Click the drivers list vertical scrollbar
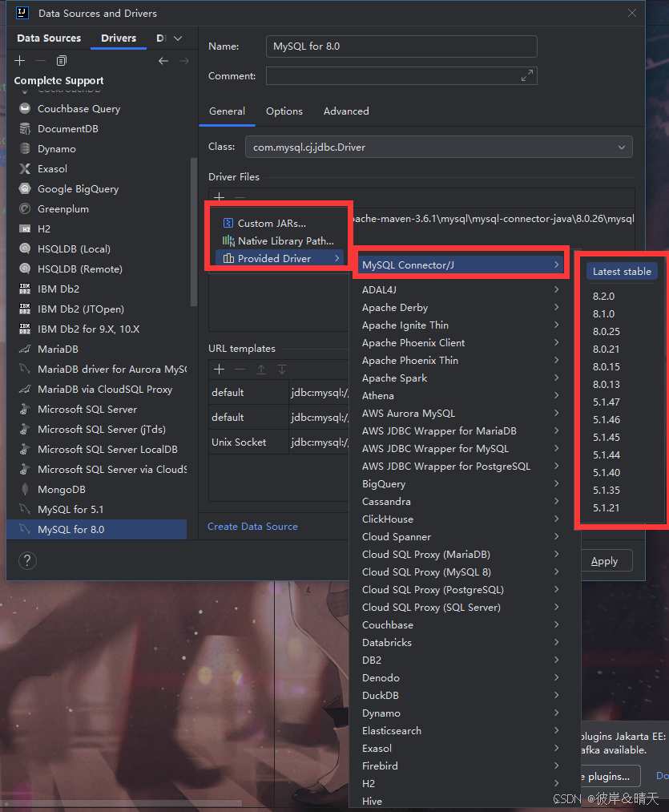The height and width of the screenshot is (812, 669). tap(194, 232)
